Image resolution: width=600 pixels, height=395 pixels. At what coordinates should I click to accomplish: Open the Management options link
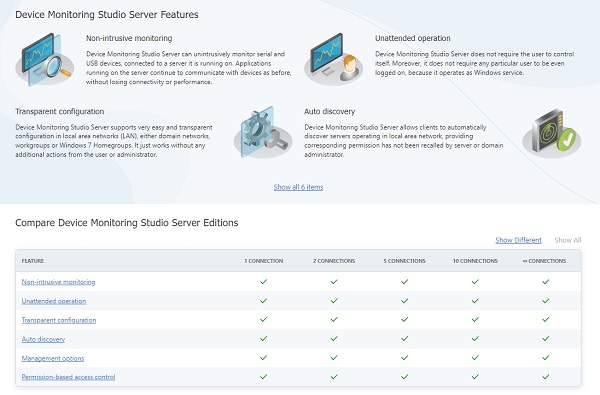[52, 358]
